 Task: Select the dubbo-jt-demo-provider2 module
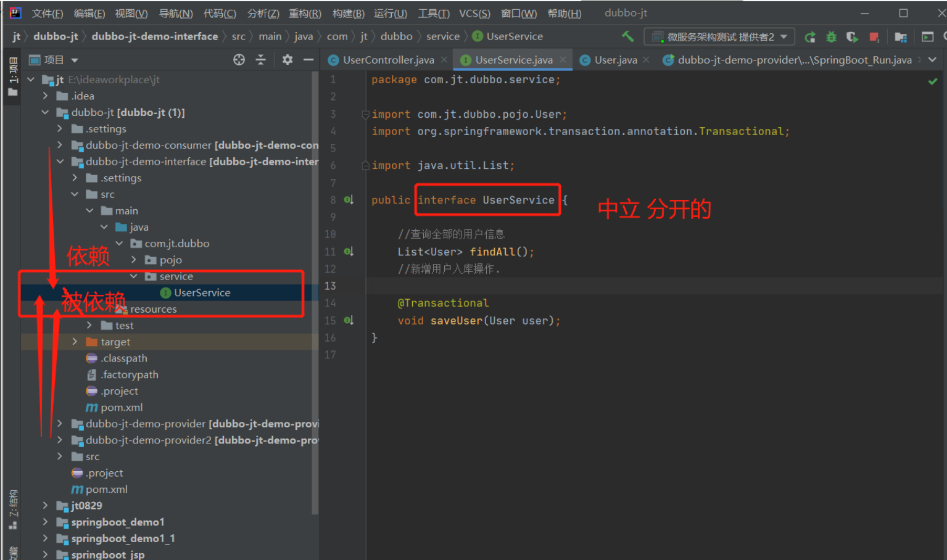point(195,440)
